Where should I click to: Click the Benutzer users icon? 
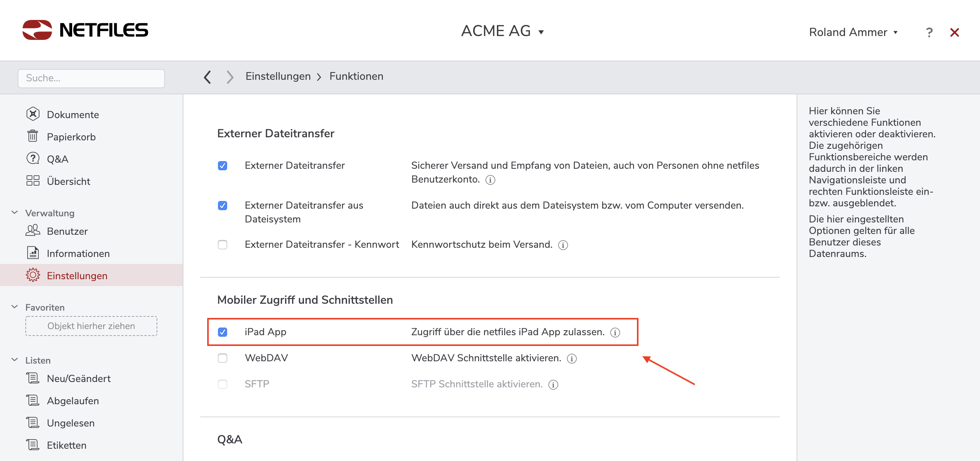click(33, 231)
